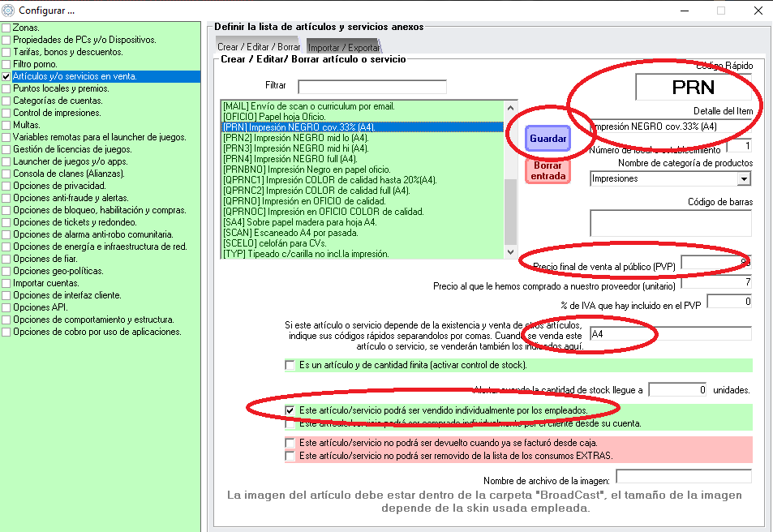
Task: Open Puntos locales y premios section
Action: point(61,88)
